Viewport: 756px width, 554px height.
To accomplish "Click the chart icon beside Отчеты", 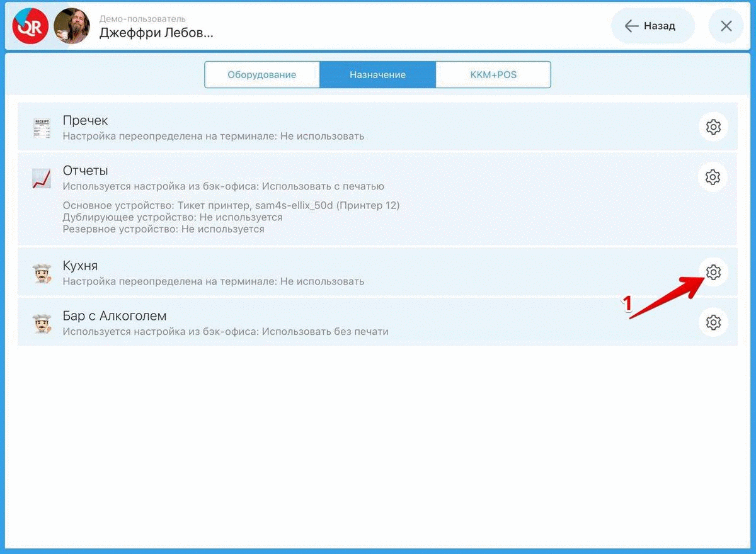I will pyautogui.click(x=41, y=178).
